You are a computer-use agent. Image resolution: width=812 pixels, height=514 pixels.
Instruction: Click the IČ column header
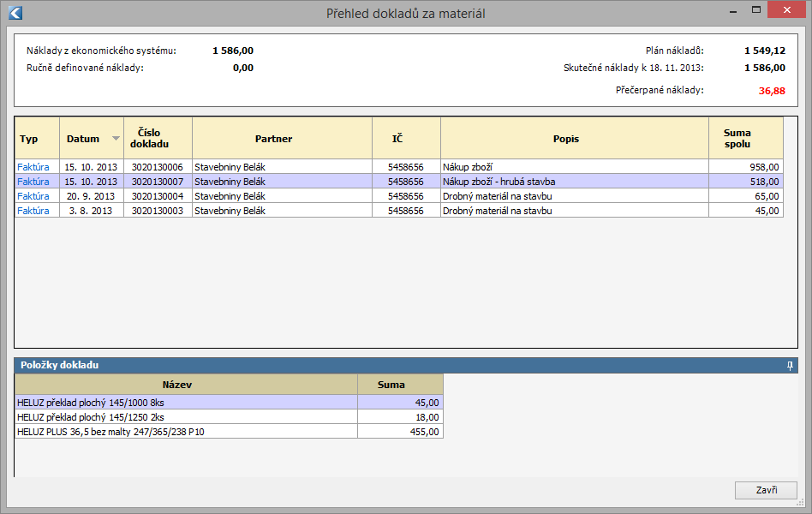(x=407, y=138)
